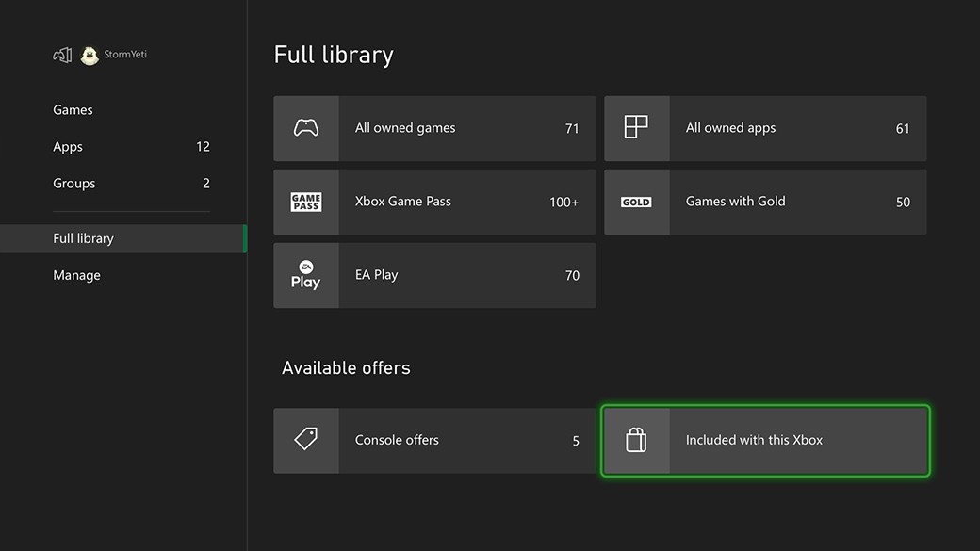Viewport: 980px width, 551px height.
Task: Click the price tag icon for Console offers
Action: [x=305, y=440]
